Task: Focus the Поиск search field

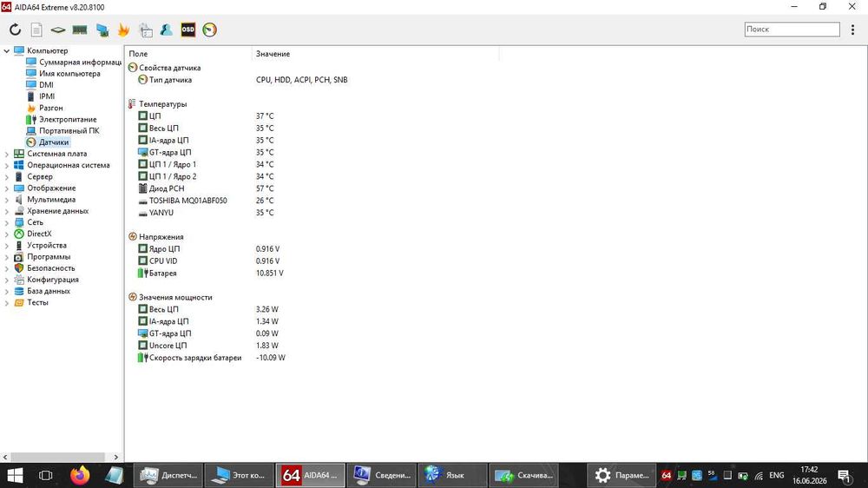Action: pos(792,30)
